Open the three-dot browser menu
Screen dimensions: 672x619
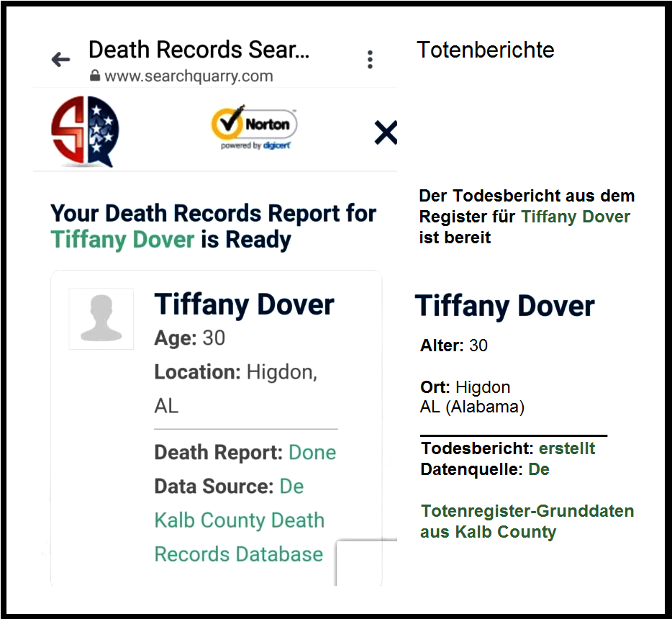pos(370,60)
